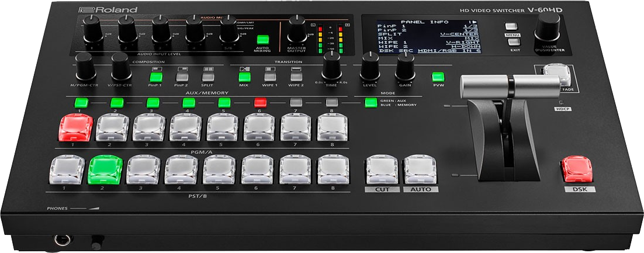
Task: Tap the AUTO transition button
Action: tap(421, 169)
